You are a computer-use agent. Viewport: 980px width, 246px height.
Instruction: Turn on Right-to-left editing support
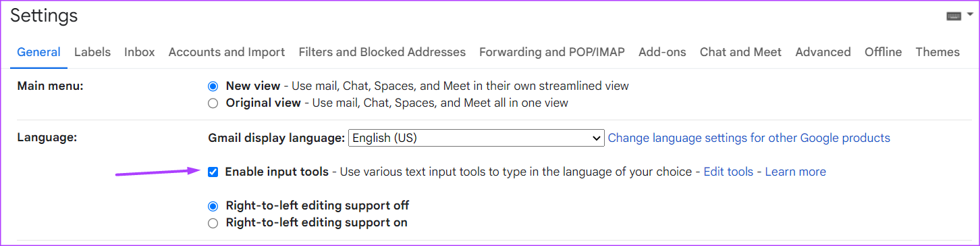pyautogui.click(x=213, y=222)
